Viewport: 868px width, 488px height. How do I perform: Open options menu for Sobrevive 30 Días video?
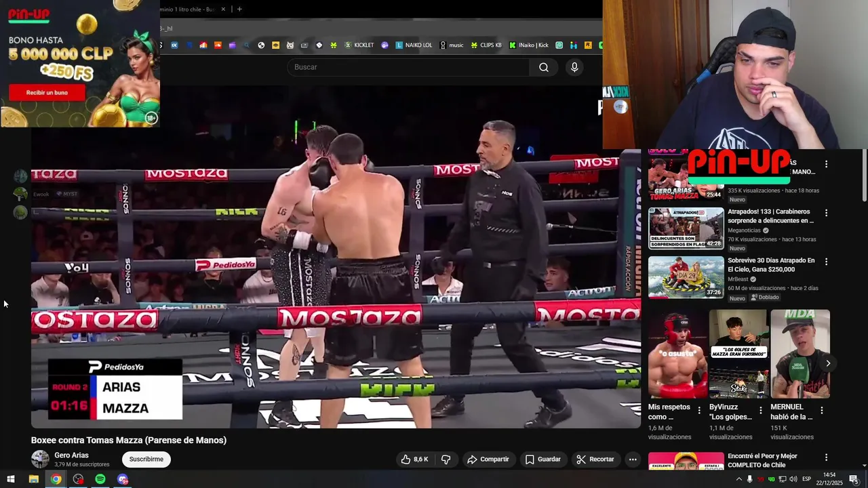click(x=826, y=261)
